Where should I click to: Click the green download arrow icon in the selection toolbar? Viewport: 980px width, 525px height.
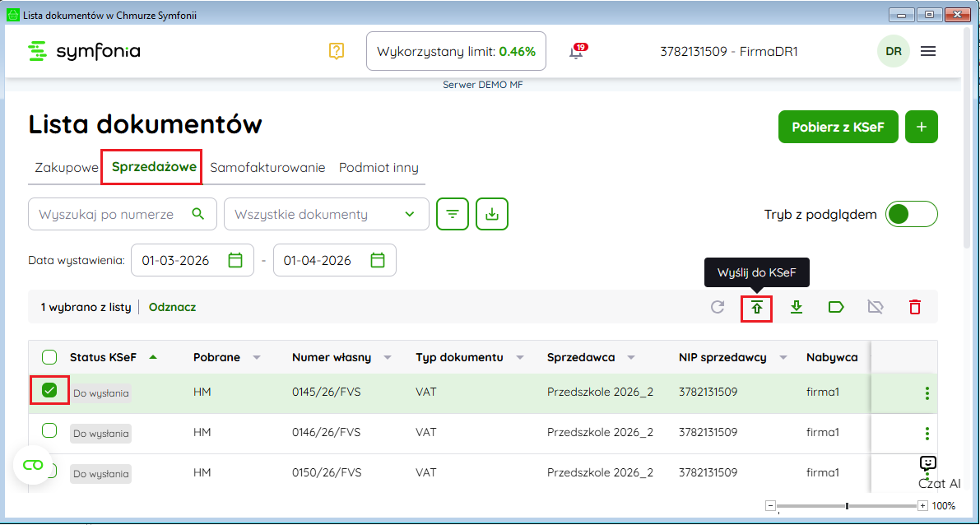[796, 307]
